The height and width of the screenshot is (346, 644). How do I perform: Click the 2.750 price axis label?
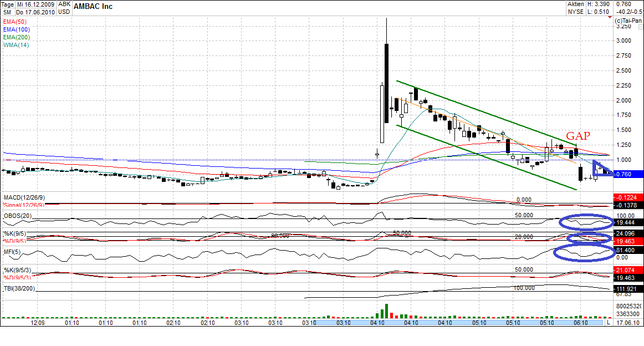click(624, 56)
